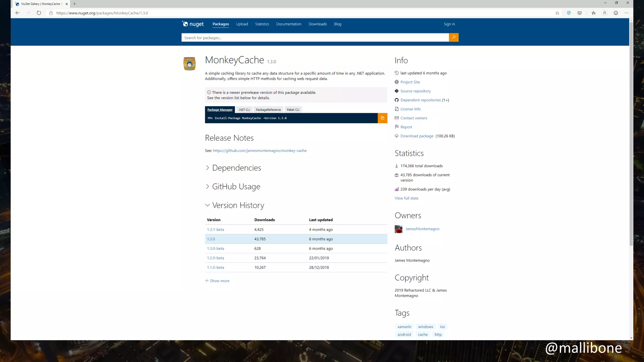The image size is (644, 362).
Task: Click the nuget logo in header
Action: [193, 24]
